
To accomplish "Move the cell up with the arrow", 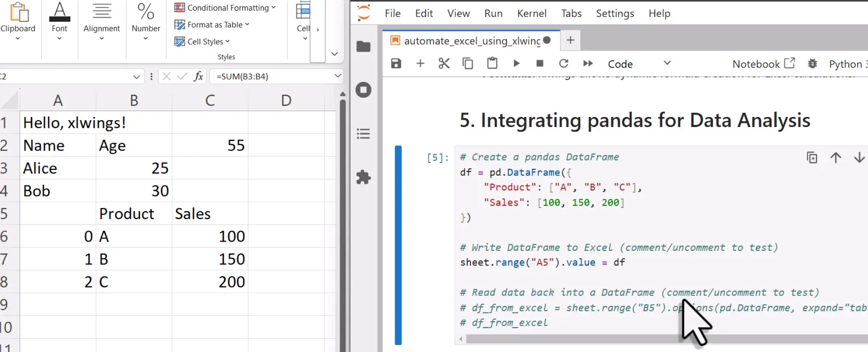I will pos(836,158).
